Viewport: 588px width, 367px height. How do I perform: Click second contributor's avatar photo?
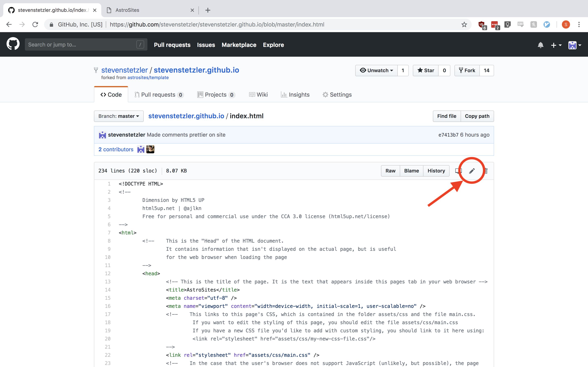150,149
